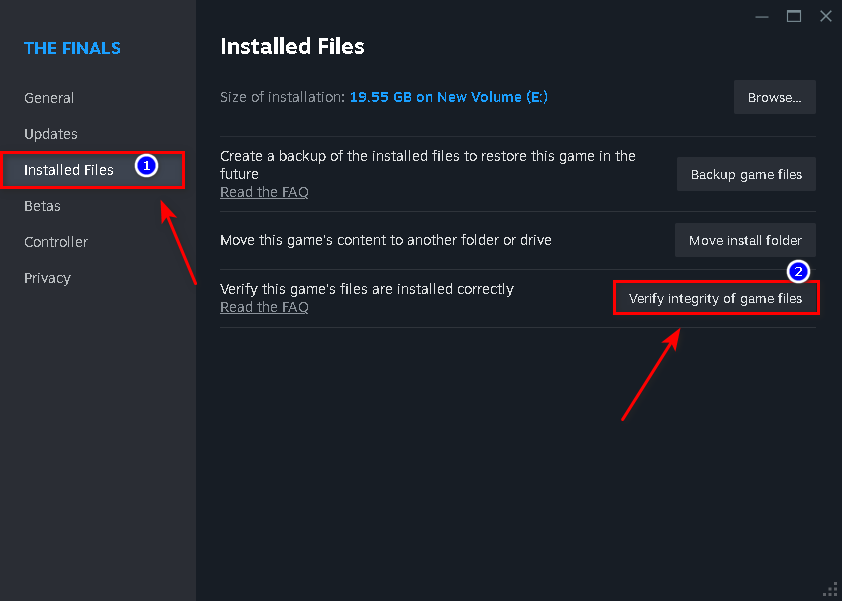Open the General settings tab
This screenshot has width=842, height=601.
coord(49,98)
